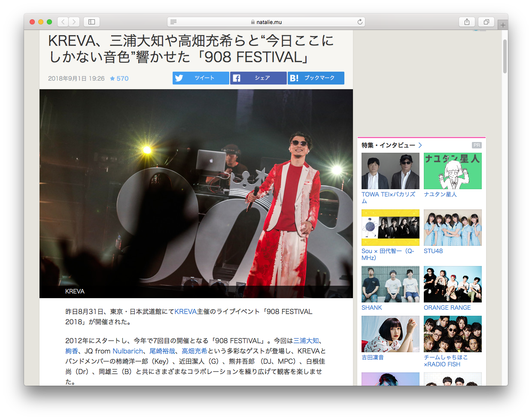
Task: Open the ナユタン星人 illustration thumbnail
Action: 453,171
